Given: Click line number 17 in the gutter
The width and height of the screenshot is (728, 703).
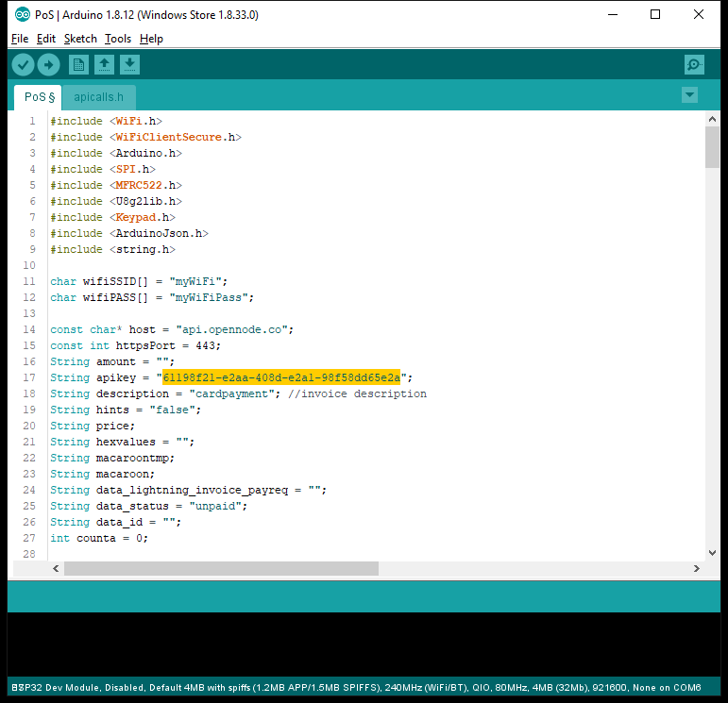Looking at the screenshot, I should [x=29, y=377].
